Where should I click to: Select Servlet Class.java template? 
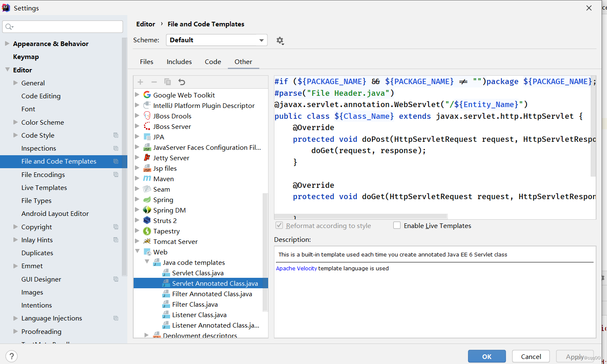click(x=198, y=273)
